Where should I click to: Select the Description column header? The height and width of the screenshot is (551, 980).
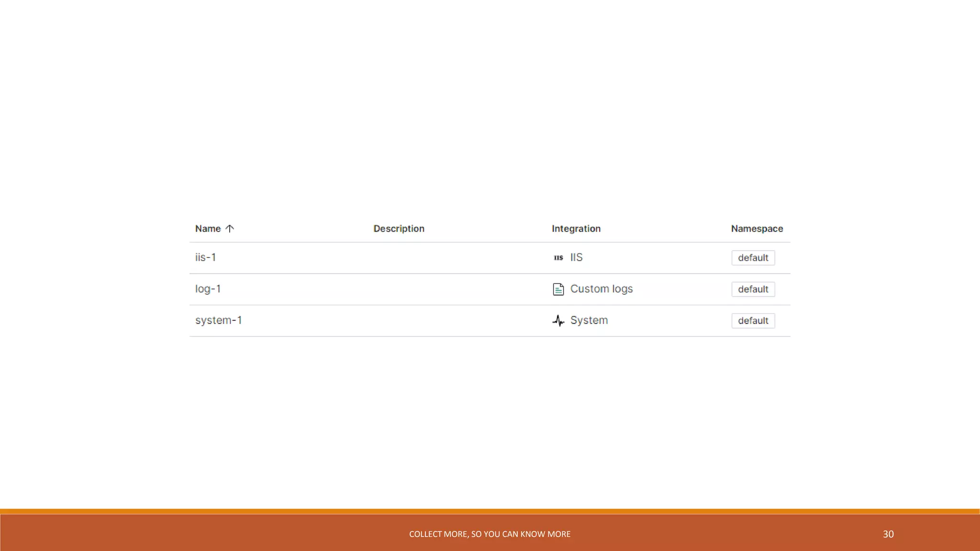[399, 229]
